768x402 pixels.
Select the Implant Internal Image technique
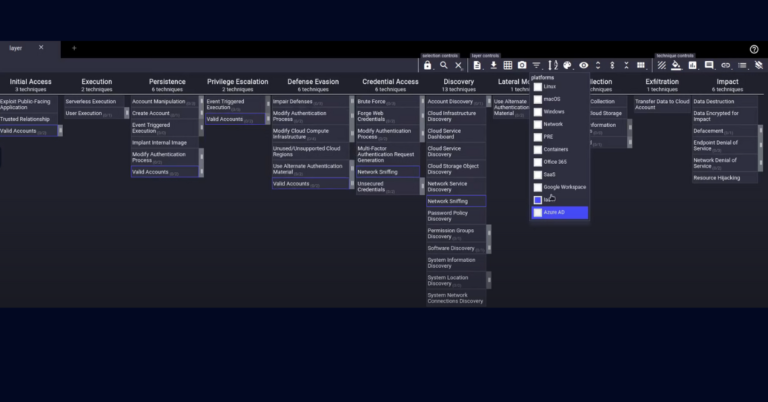click(165, 142)
